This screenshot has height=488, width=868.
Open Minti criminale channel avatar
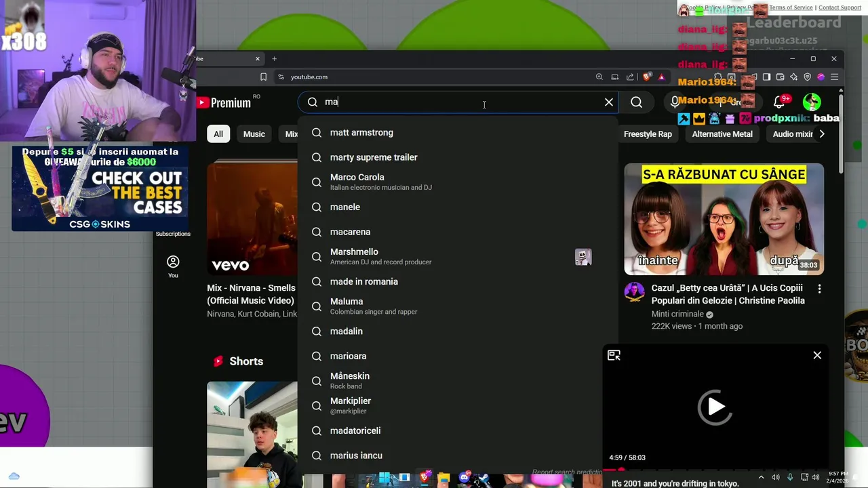coord(635,292)
